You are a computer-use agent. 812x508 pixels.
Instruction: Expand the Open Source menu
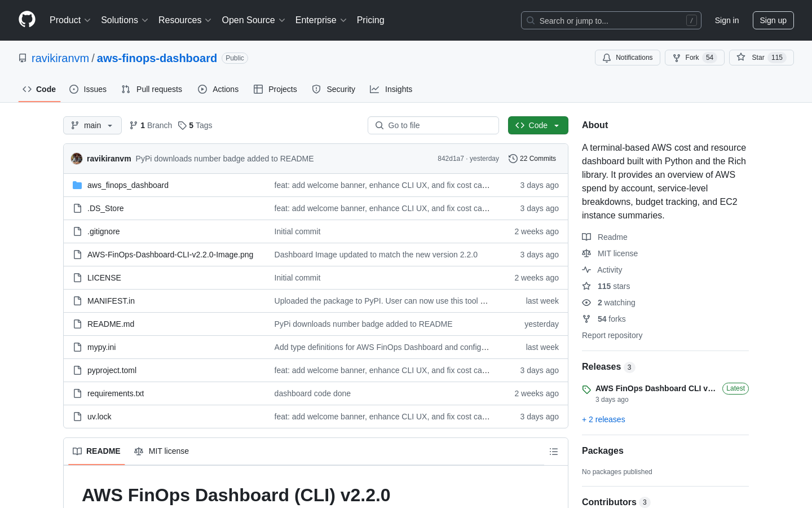click(x=253, y=20)
